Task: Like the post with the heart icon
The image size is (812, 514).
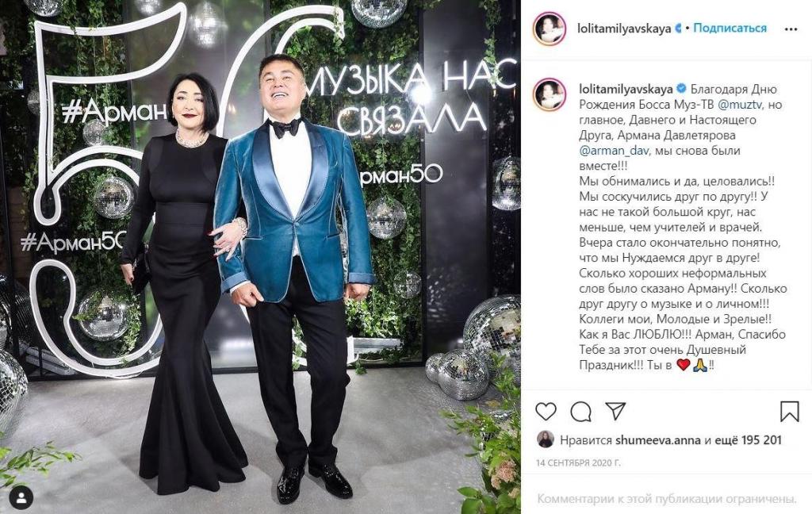Action: [x=546, y=412]
